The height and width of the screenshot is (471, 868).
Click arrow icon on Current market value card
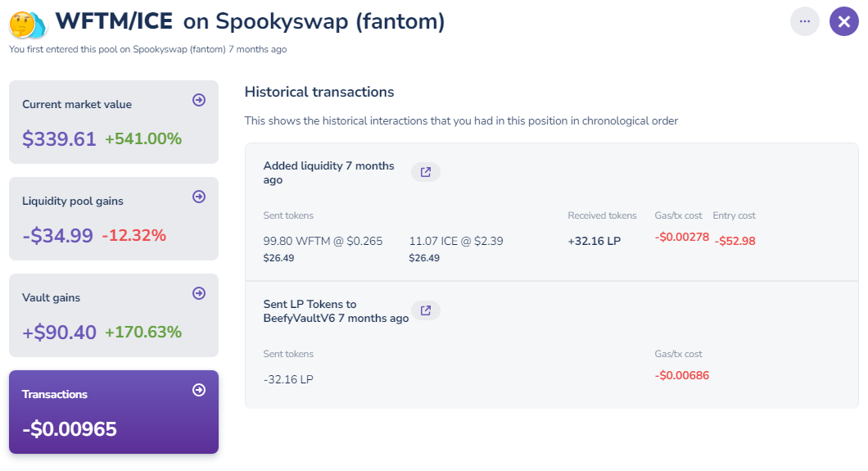pyautogui.click(x=198, y=100)
